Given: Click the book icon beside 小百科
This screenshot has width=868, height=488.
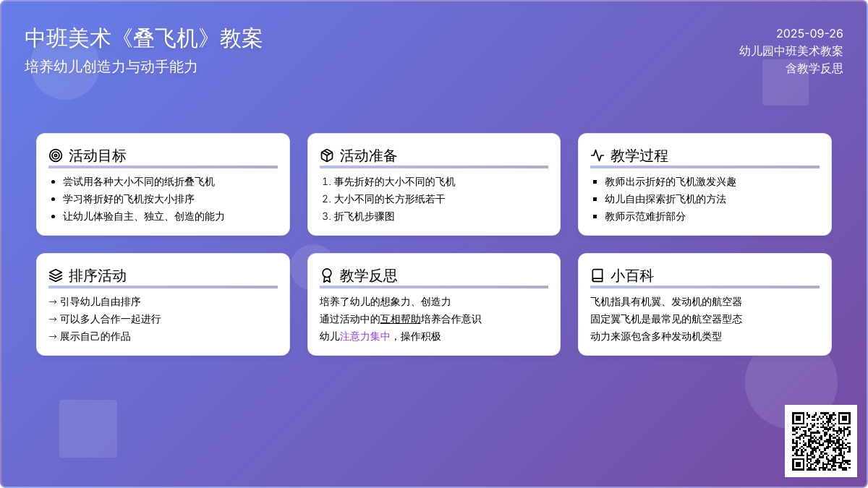Looking at the screenshot, I should pyautogui.click(x=597, y=275).
